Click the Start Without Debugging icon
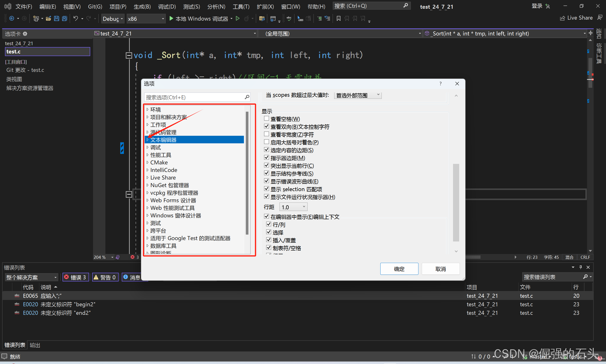Screen dimensions: 606x364 point(238,19)
